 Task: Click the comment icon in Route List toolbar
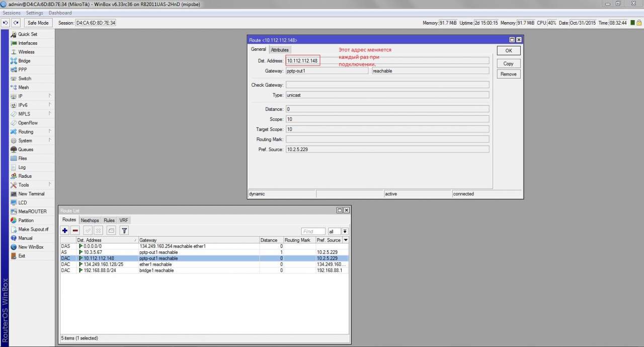111,231
